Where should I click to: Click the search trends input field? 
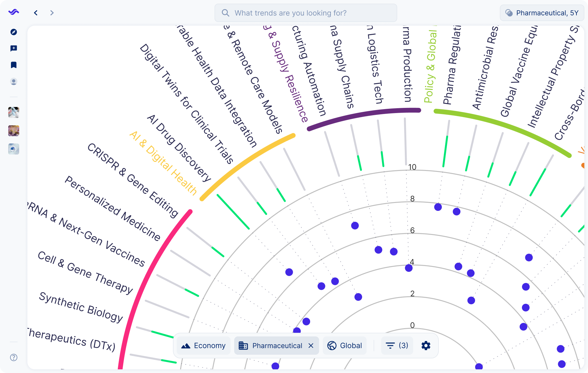point(306,13)
